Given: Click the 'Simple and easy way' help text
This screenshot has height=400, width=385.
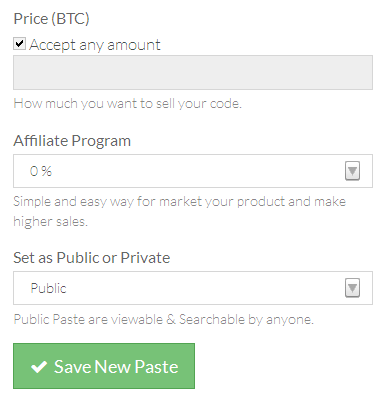Looking at the screenshot, I should (179, 211).
